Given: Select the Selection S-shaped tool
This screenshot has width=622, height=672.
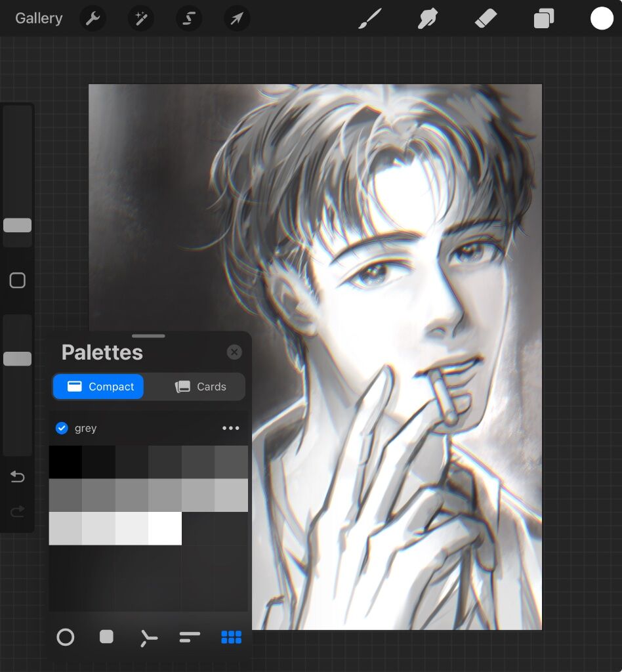Looking at the screenshot, I should (189, 18).
